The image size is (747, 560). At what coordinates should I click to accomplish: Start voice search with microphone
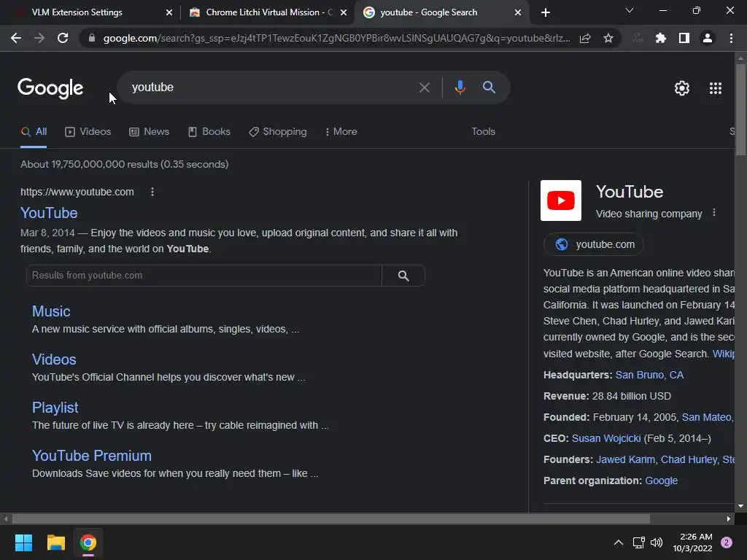coord(460,87)
